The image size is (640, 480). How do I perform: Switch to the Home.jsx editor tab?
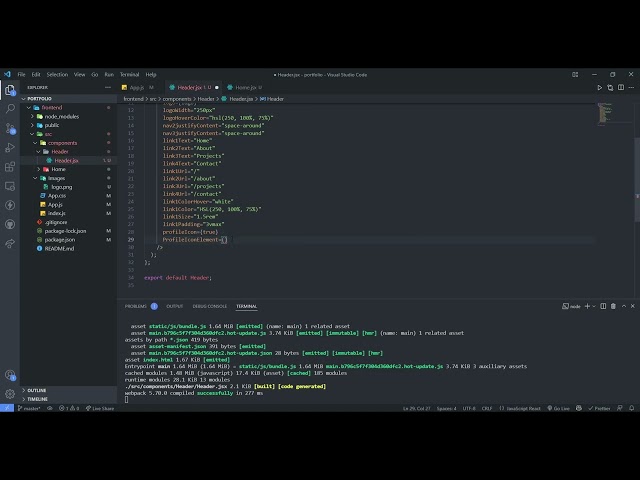[245, 87]
